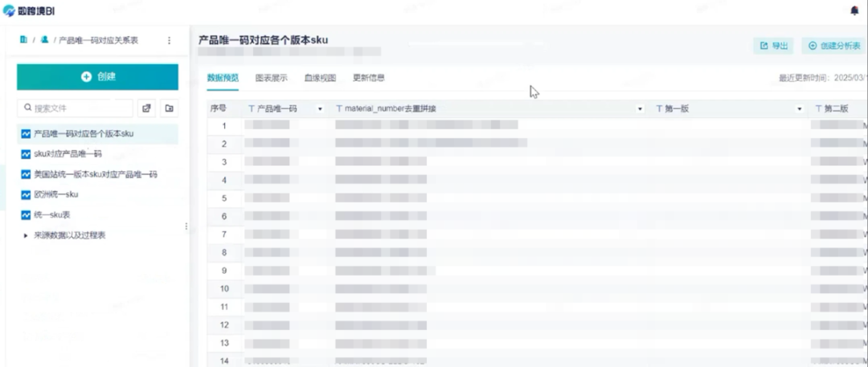
Task: Click the 创建 button
Action: pos(97,77)
